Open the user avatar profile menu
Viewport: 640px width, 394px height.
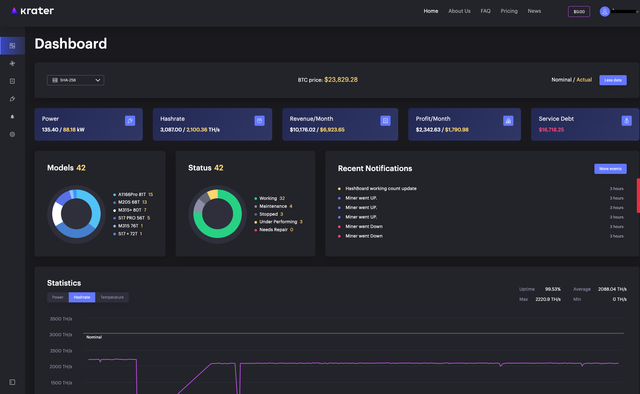604,11
